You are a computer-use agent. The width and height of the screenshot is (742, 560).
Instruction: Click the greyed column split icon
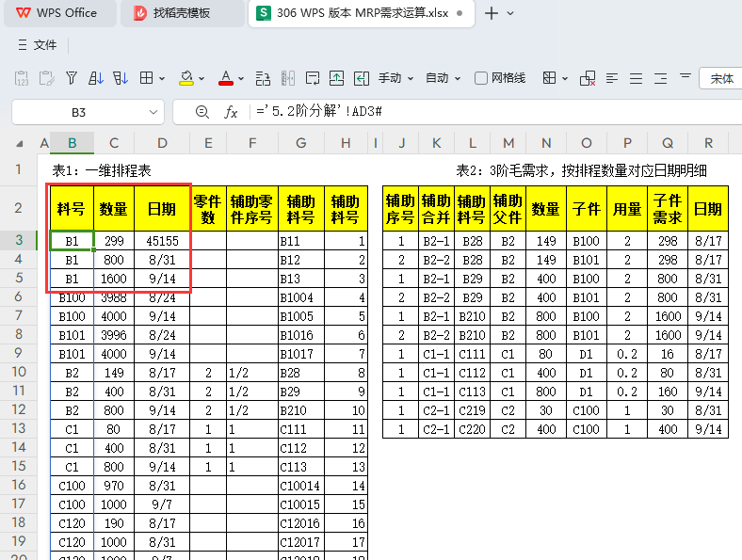288,78
